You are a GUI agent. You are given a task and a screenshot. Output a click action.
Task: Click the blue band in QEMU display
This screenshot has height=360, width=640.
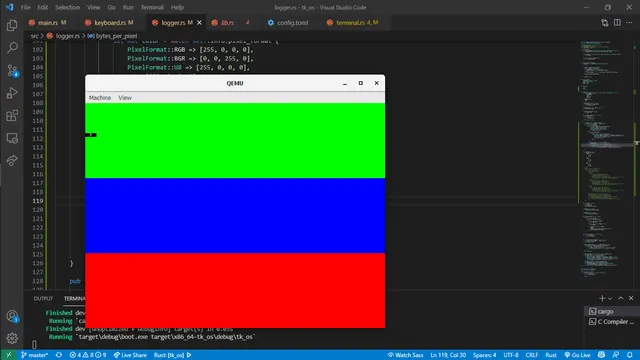(x=235, y=216)
